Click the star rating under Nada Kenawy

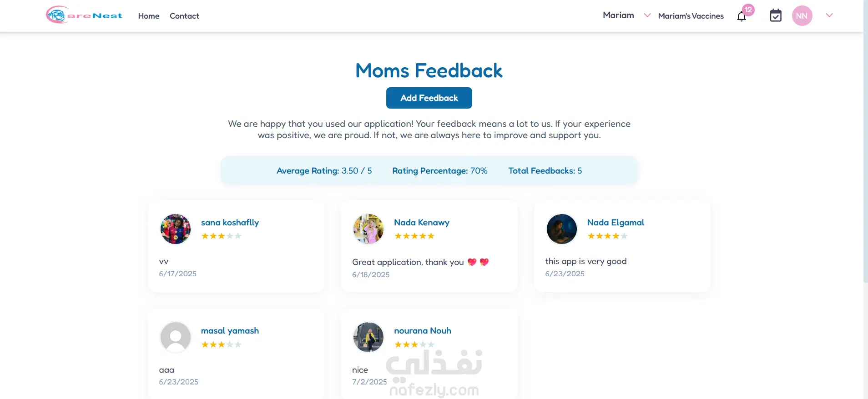tap(414, 236)
